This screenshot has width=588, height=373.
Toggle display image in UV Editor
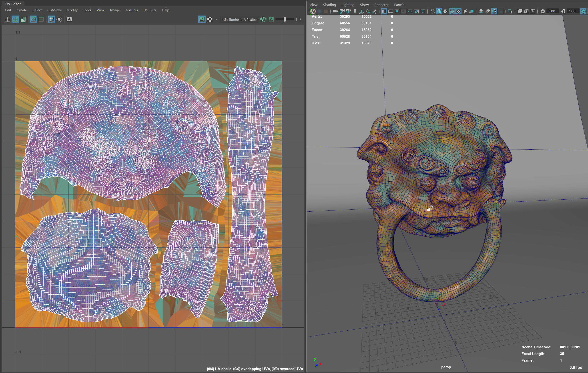tap(202, 19)
